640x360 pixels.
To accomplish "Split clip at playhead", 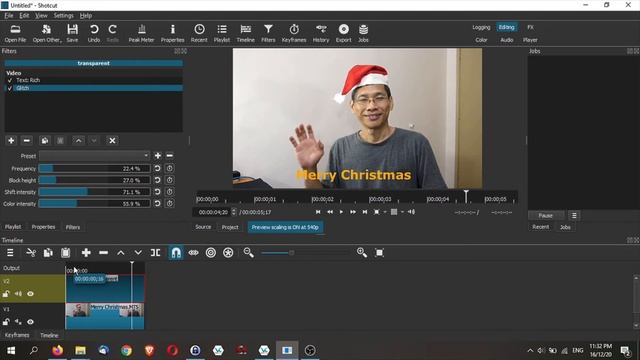I will 156,253.
